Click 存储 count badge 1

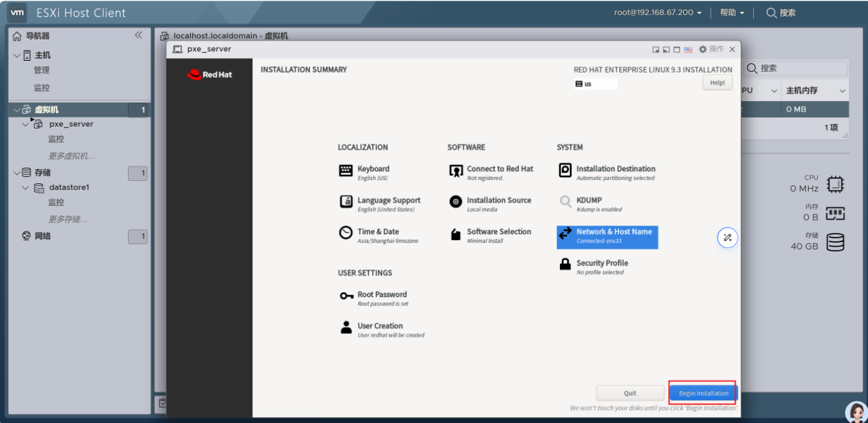coord(138,174)
